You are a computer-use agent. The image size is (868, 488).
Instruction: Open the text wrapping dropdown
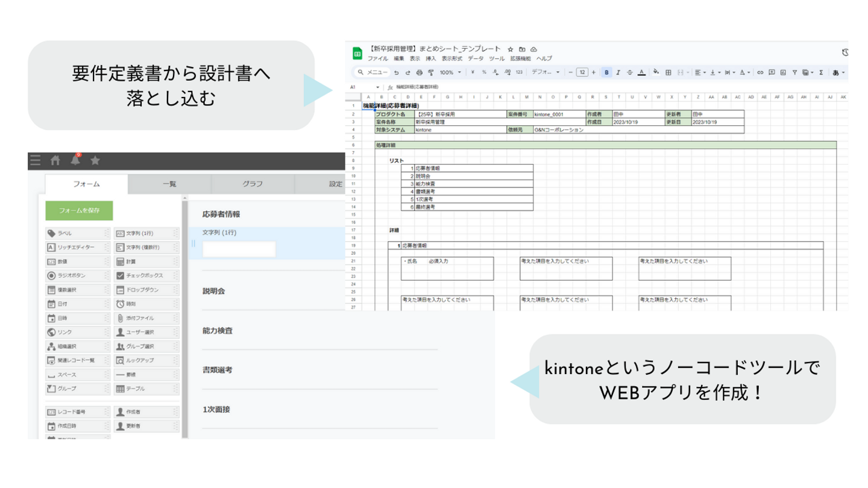coord(729,72)
